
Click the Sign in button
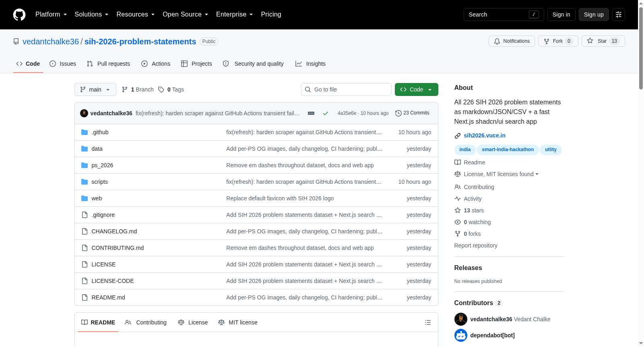click(561, 15)
